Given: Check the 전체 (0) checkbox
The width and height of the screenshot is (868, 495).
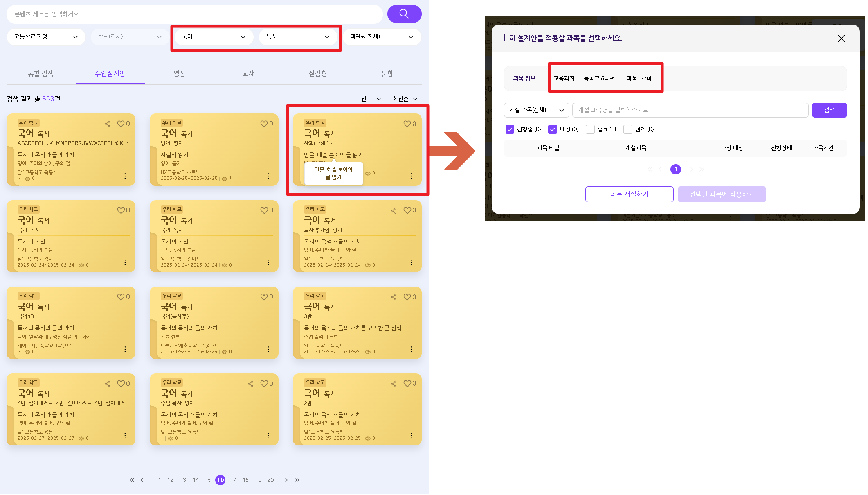Looking at the screenshot, I should point(627,129).
